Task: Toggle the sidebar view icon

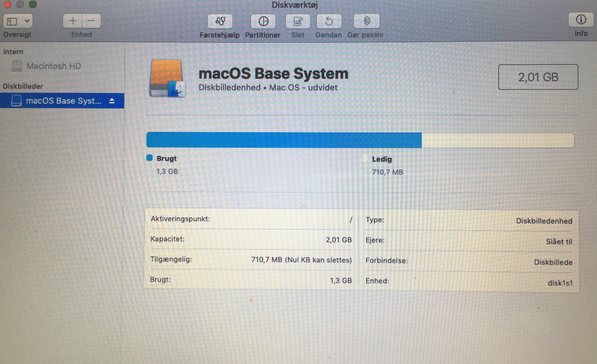Action: (x=12, y=21)
